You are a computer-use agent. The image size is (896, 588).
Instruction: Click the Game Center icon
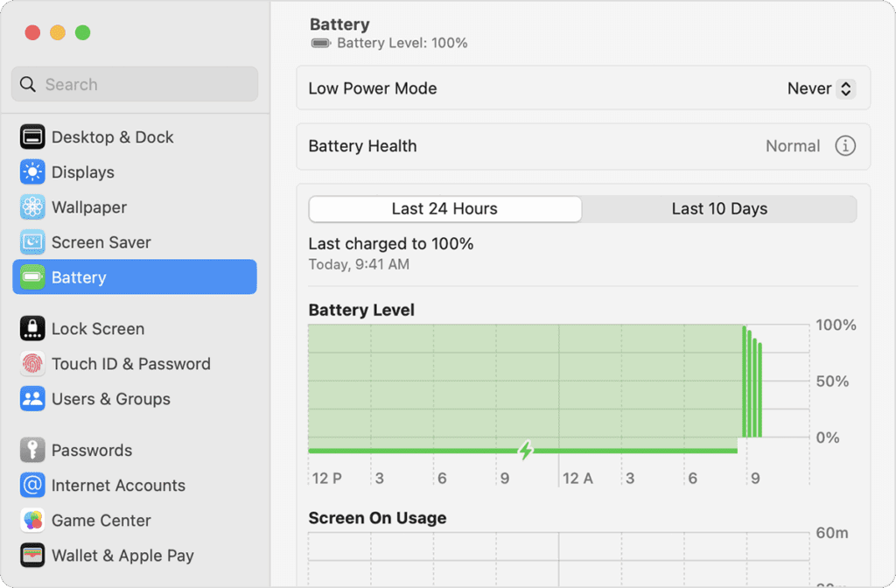click(32, 520)
